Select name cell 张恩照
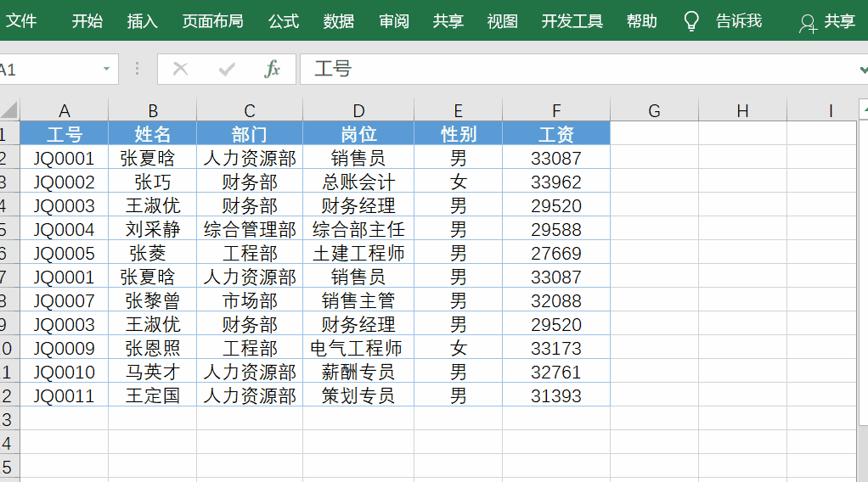The width and height of the screenshot is (868, 482). coord(153,348)
